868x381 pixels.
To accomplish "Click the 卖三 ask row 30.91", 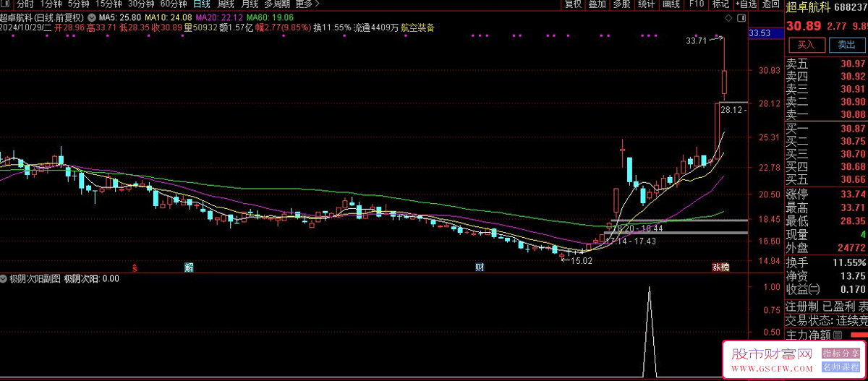I will [826, 89].
